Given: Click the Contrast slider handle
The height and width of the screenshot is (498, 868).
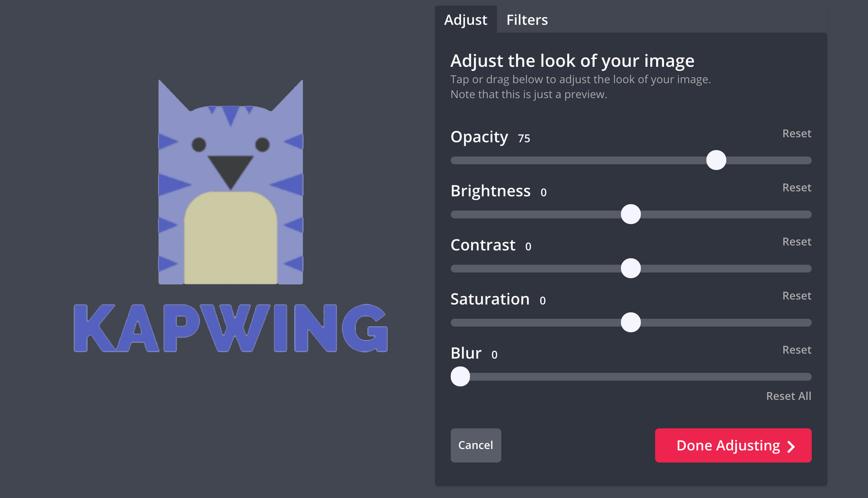Looking at the screenshot, I should point(630,268).
